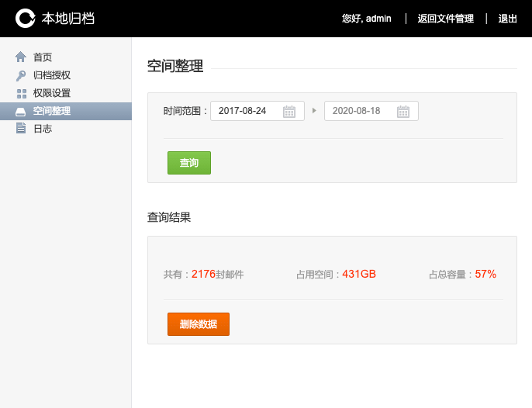Click the grid icon for 权限设置

point(21,93)
